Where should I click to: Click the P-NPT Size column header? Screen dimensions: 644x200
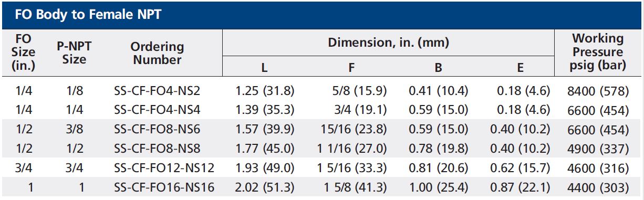(x=74, y=53)
